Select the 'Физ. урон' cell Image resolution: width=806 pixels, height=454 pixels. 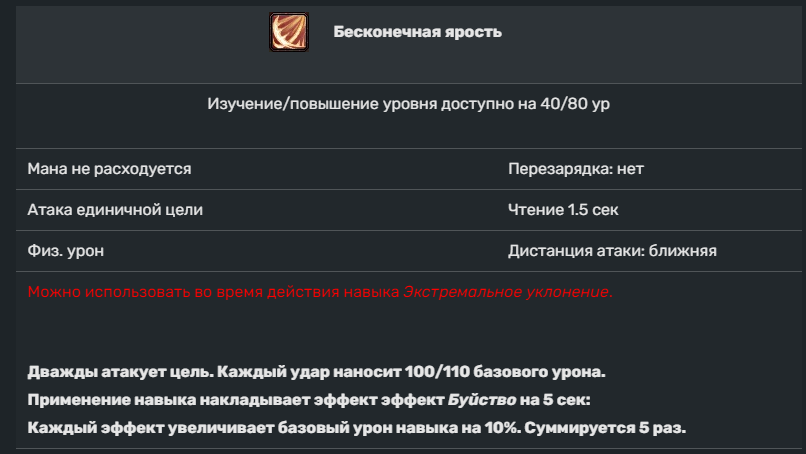pos(65,251)
